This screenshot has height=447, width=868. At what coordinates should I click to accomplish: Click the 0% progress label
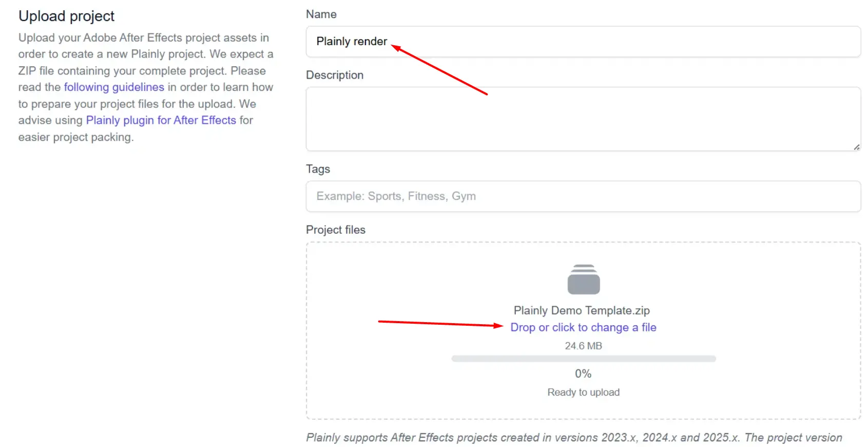[583, 374]
